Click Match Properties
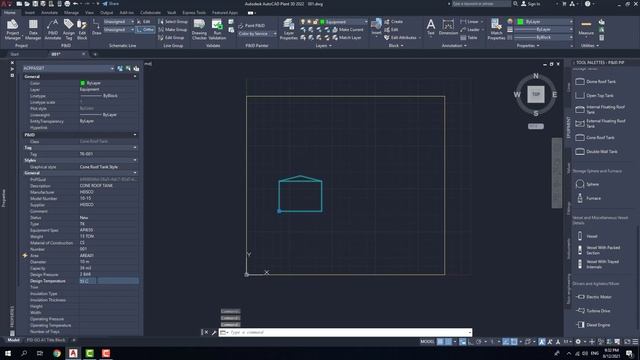 (x=496, y=29)
